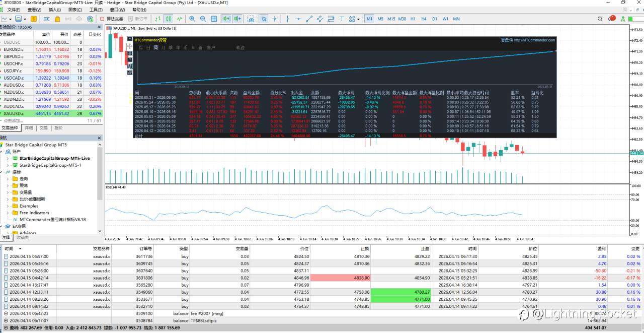Take a chart screenshot with camera icon

tap(251, 19)
